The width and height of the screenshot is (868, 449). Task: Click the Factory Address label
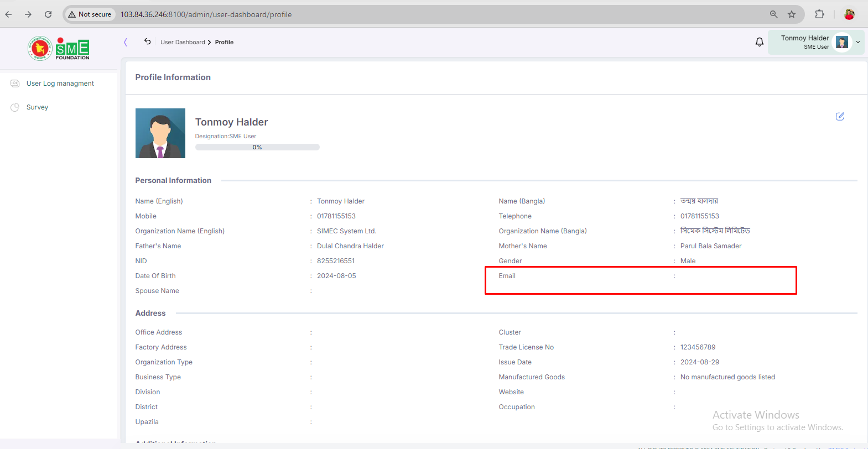pos(161,347)
